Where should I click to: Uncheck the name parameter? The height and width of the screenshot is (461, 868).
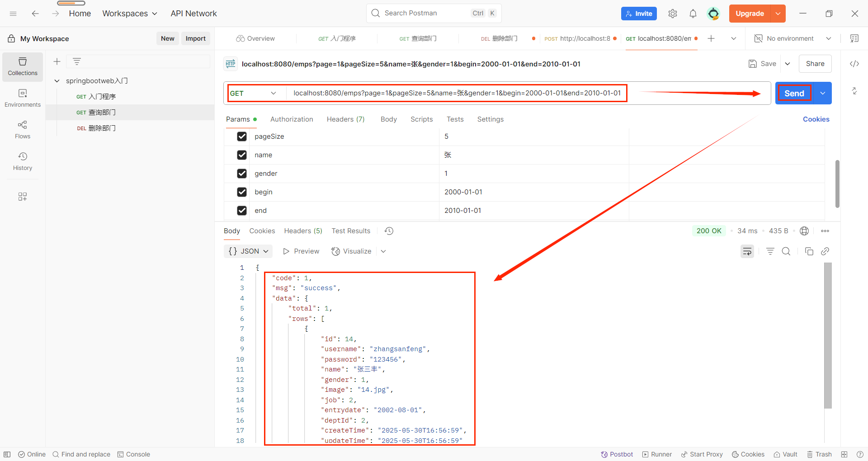tap(242, 155)
